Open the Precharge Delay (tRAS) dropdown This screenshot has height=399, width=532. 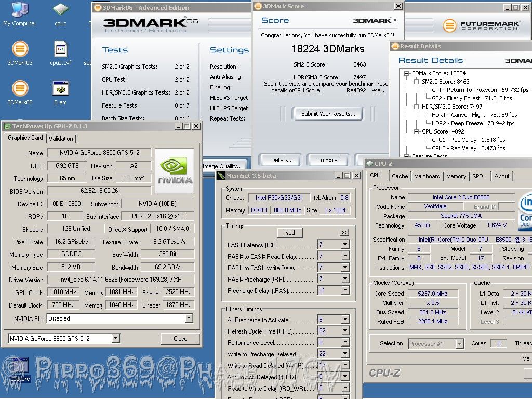tap(345, 290)
